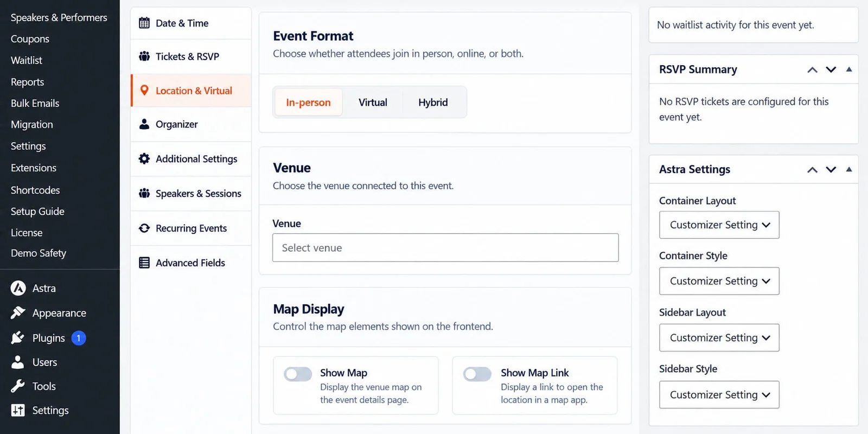Move RSVP Summary panel up
The height and width of the screenshot is (434, 868).
812,69
